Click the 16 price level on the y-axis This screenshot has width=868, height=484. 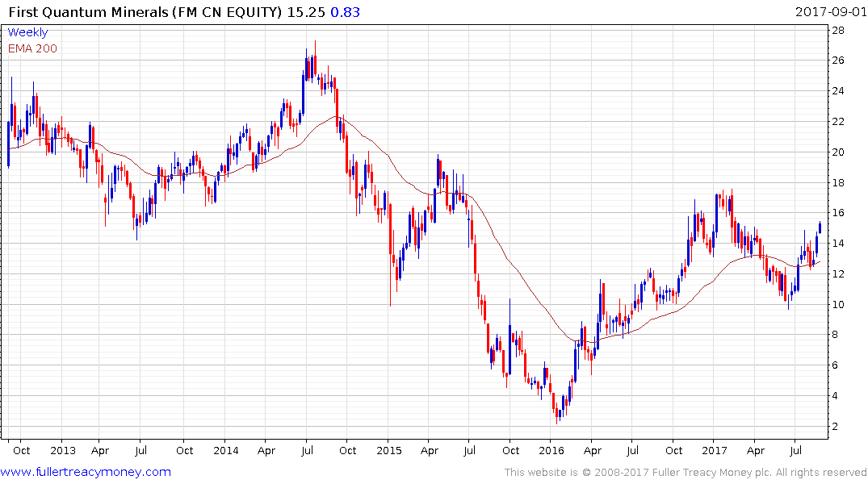pos(838,213)
